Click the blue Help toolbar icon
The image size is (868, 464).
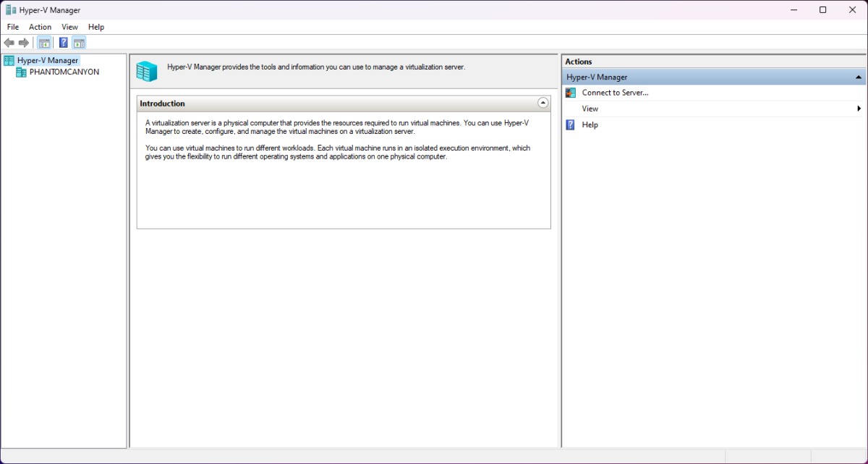[64, 43]
